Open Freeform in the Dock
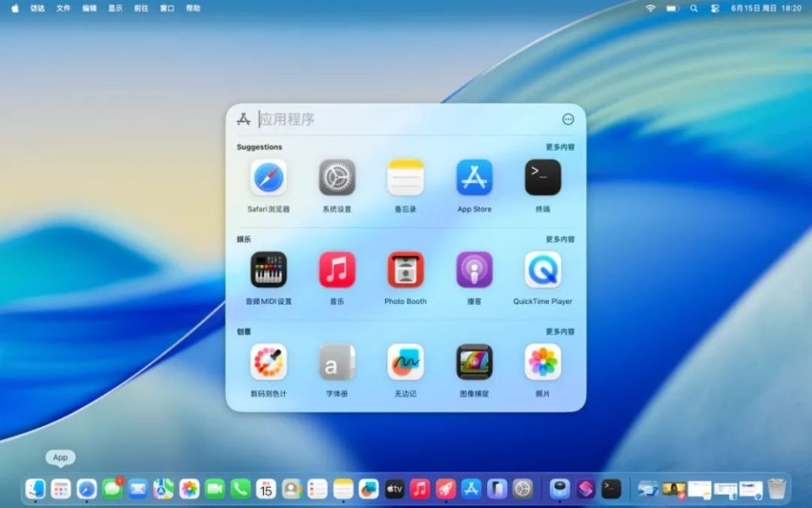This screenshot has height=508, width=812. coord(369,489)
